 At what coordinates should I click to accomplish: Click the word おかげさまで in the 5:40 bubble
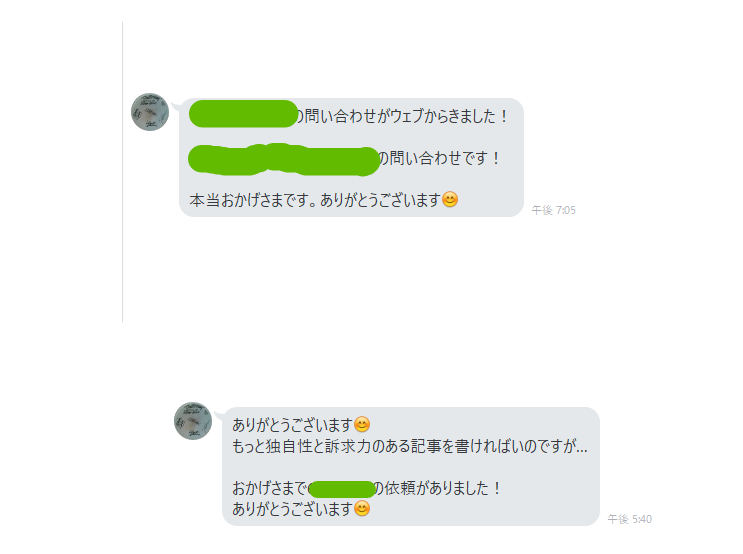tap(270, 488)
